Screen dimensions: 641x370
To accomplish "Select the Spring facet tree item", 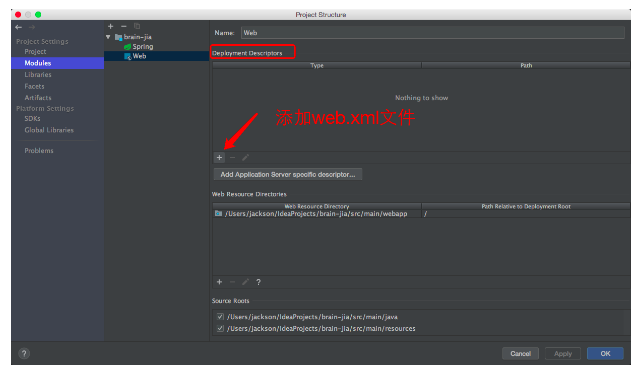I will pyautogui.click(x=143, y=47).
